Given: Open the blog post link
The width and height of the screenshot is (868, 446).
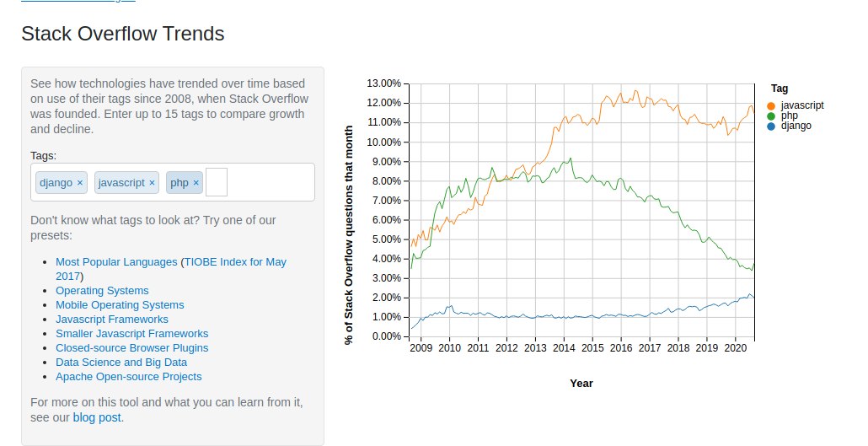Looking at the screenshot, I should [97, 417].
